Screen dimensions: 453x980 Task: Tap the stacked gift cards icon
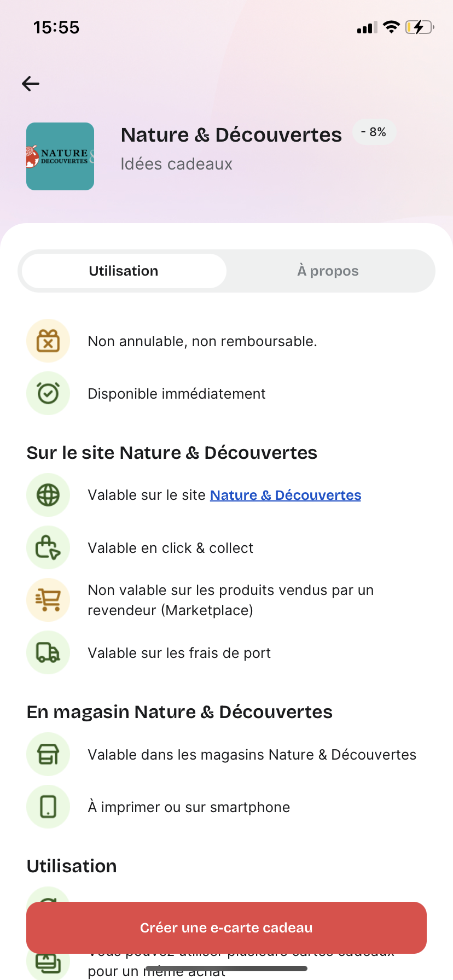48,961
